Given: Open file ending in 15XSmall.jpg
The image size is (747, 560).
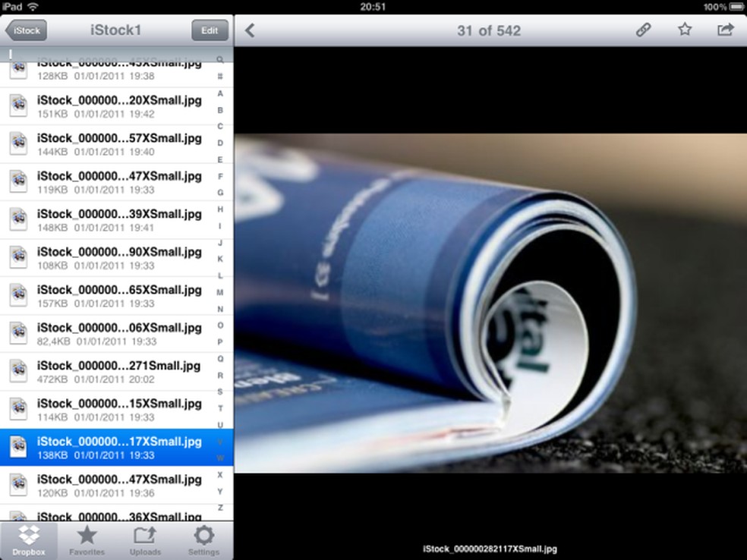Looking at the screenshot, I should click(x=117, y=410).
